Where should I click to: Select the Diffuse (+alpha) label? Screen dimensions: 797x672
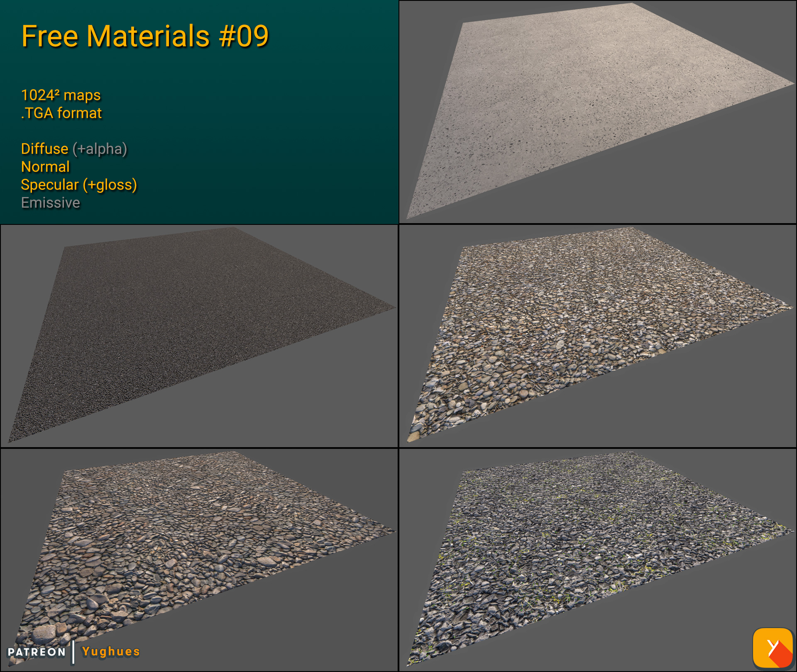[x=74, y=149]
